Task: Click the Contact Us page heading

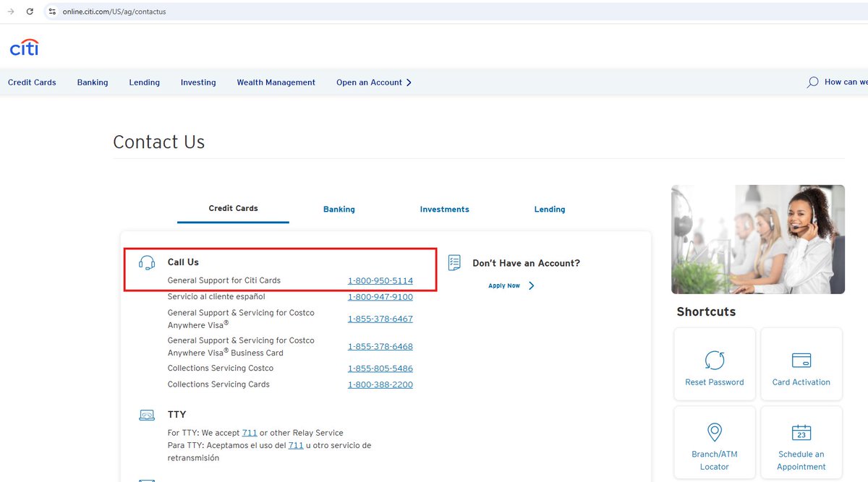Action: (159, 142)
